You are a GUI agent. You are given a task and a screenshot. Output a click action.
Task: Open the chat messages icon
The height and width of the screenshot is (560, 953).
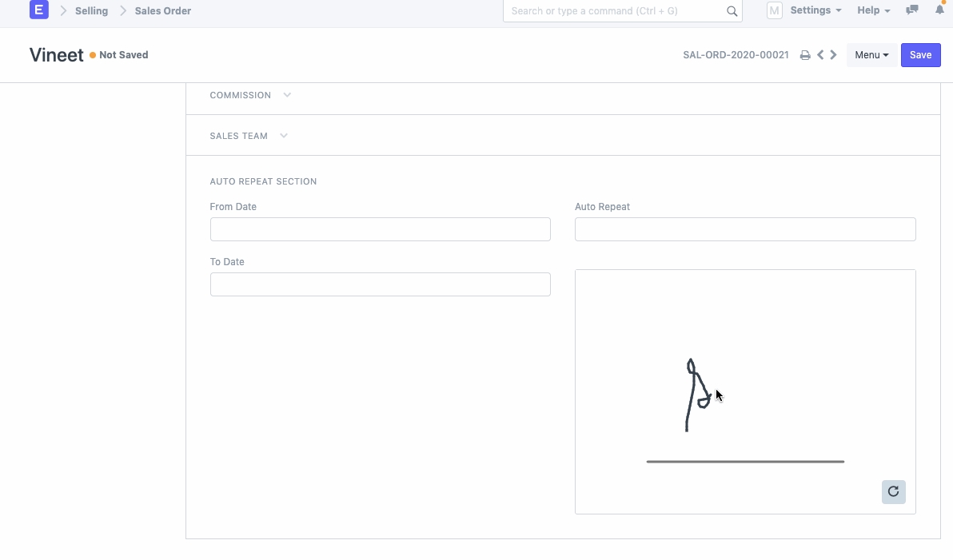912,10
